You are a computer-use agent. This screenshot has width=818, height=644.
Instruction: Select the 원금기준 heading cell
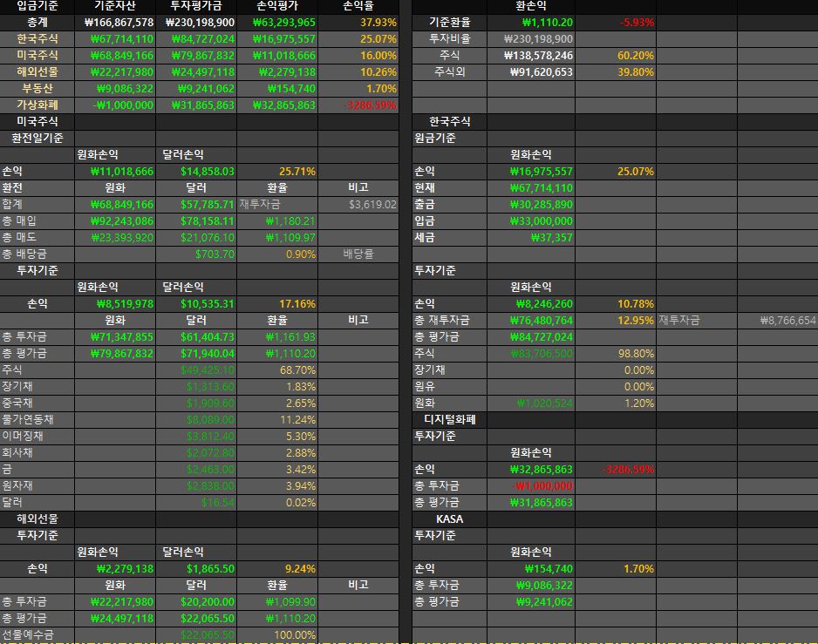tap(449, 139)
